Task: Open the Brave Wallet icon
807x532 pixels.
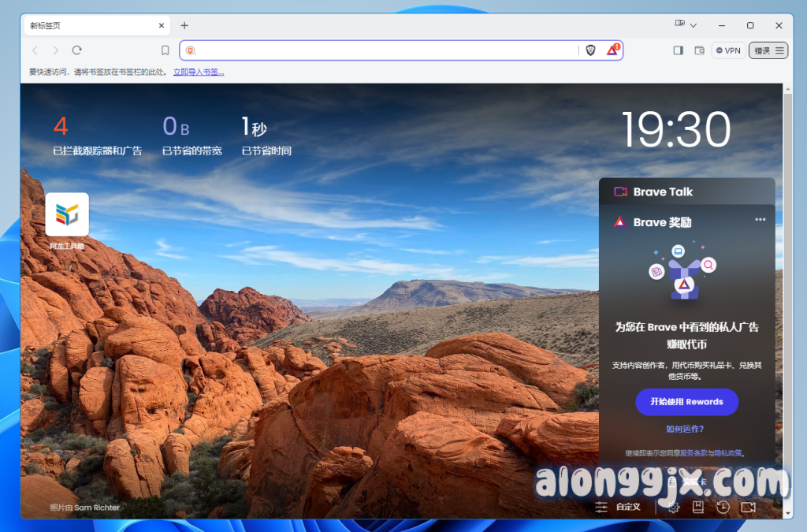Action: [x=699, y=50]
